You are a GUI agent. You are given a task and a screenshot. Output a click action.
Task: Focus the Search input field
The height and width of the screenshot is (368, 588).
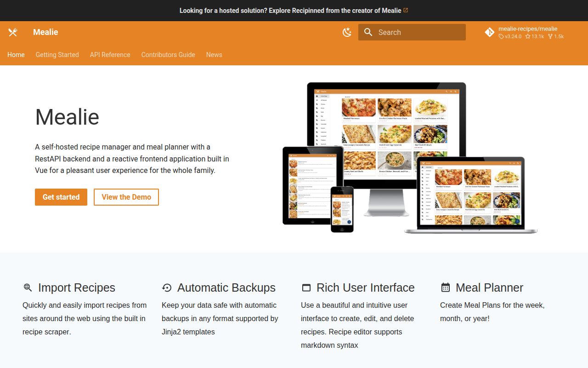coord(412,32)
